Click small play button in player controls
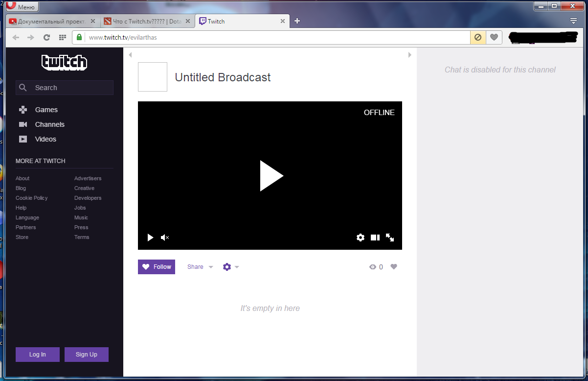The height and width of the screenshot is (381, 588). click(150, 238)
